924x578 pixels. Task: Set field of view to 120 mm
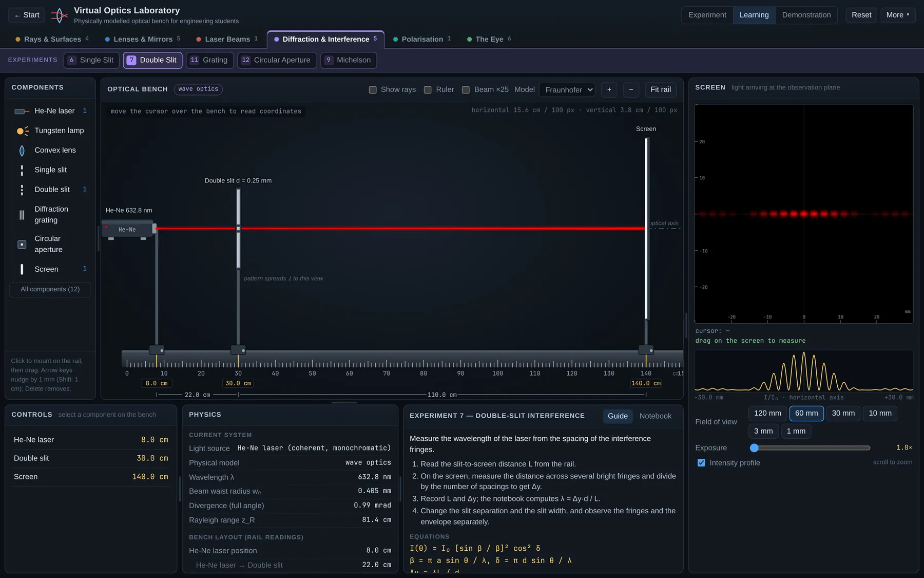[767, 414]
